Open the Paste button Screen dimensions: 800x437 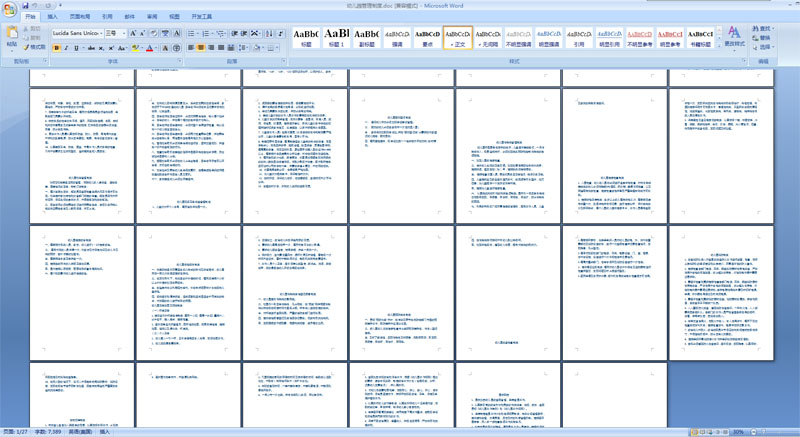tap(12, 37)
